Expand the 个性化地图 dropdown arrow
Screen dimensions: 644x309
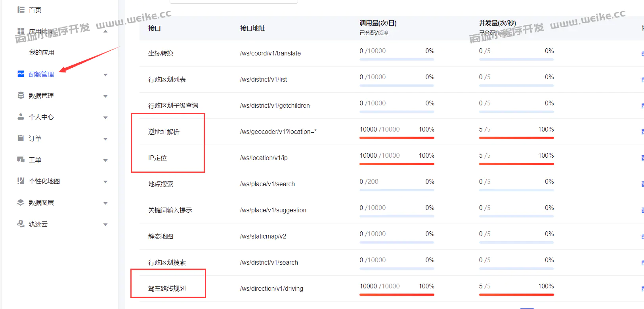click(105, 182)
